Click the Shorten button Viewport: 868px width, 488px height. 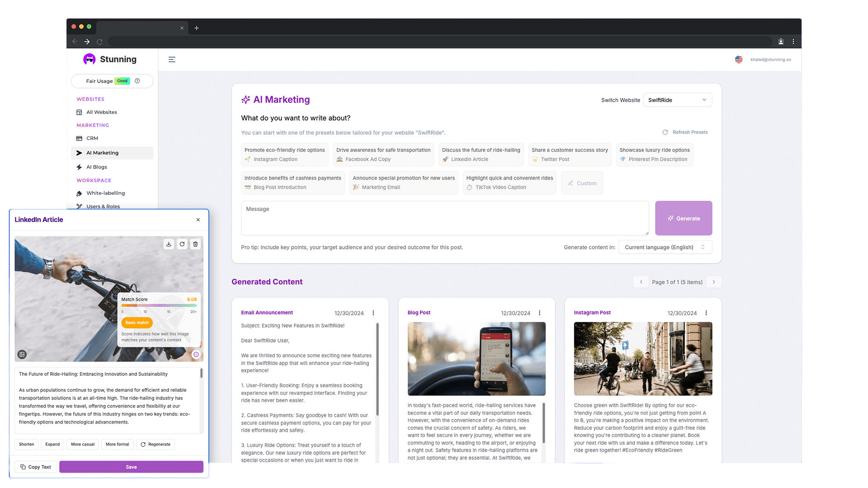coord(26,445)
